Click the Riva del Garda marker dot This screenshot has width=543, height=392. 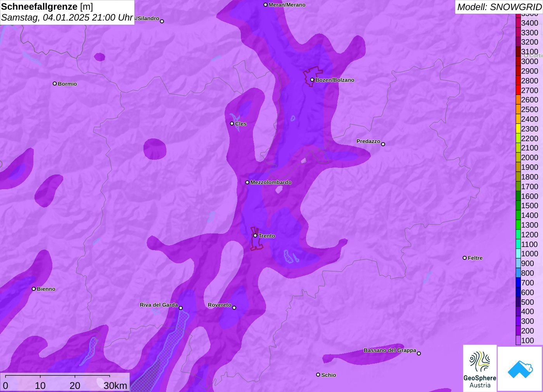click(x=181, y=308)
